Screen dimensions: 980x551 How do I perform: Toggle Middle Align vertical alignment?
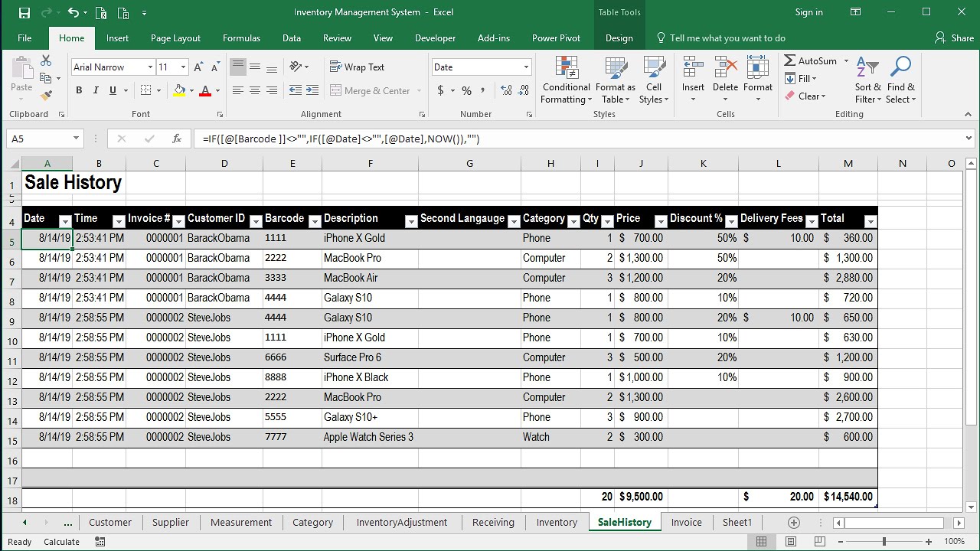pos(255,67)
